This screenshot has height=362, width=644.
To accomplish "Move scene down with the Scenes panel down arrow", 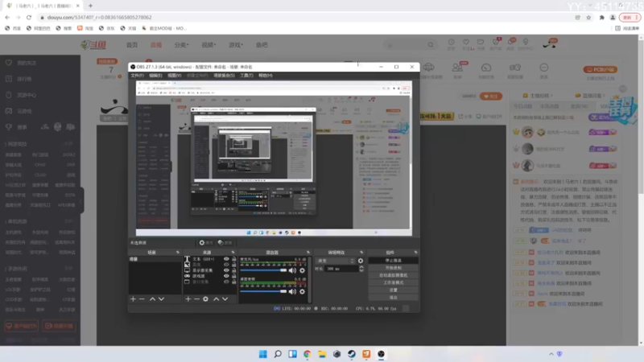I will click(162, 299).
